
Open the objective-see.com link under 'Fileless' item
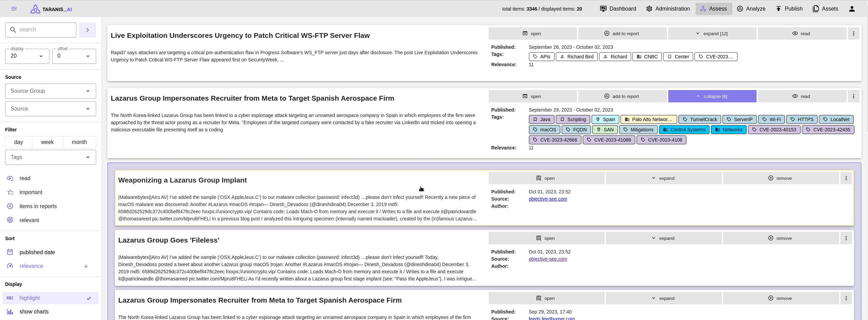(548, 259)
